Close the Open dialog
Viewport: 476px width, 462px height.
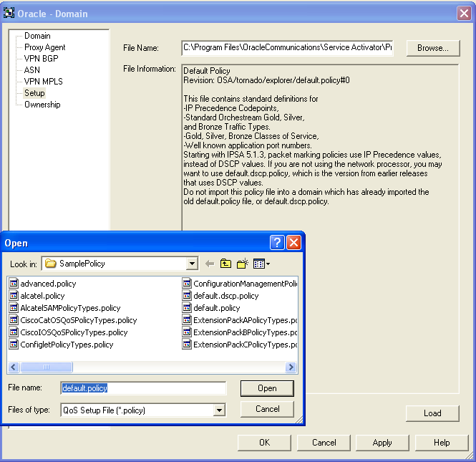coord(293,242)
